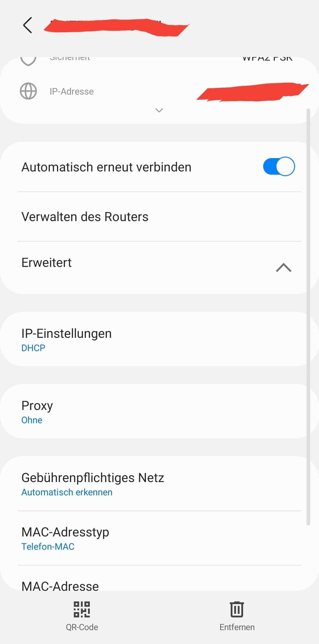Open Verwalten des Routers
The image size is (319, 644).
click(x=85, y=217)
